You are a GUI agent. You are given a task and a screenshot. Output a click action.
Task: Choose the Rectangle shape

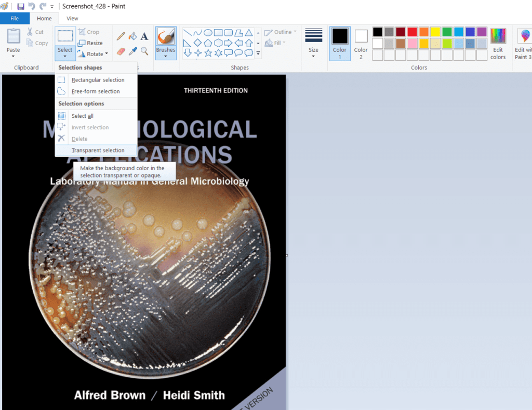[x=218, y=33]
